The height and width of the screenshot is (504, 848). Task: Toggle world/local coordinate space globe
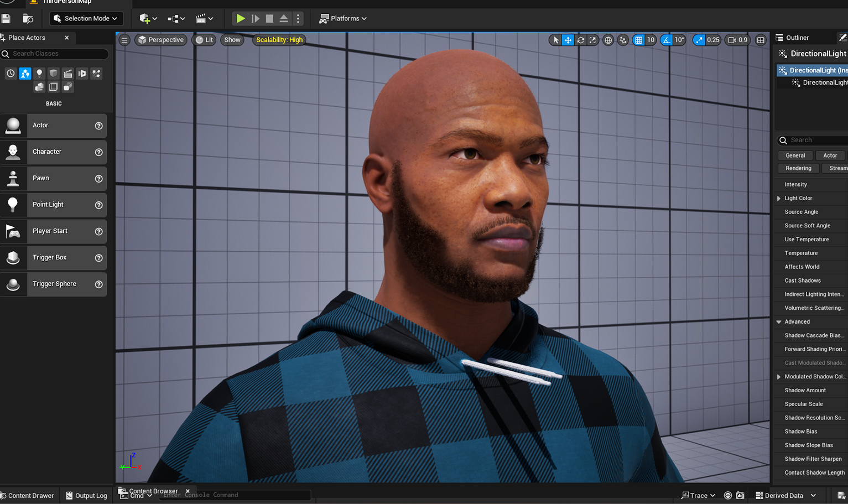pyautogui.click(x=608, y=40)
